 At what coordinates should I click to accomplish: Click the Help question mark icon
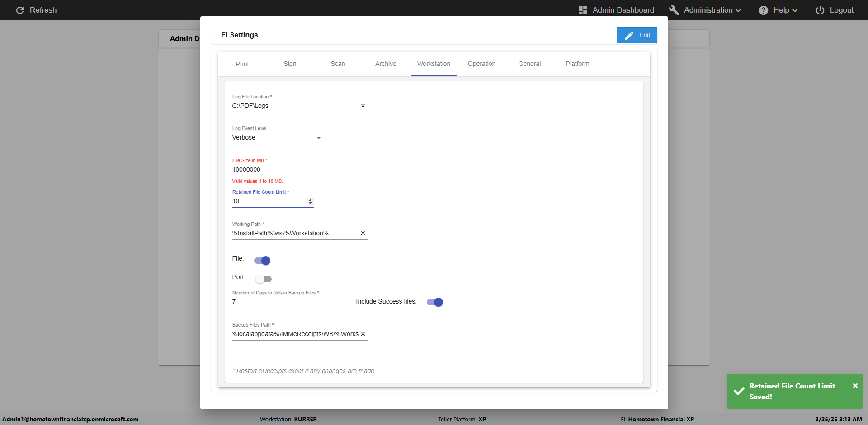click(764, 10)
